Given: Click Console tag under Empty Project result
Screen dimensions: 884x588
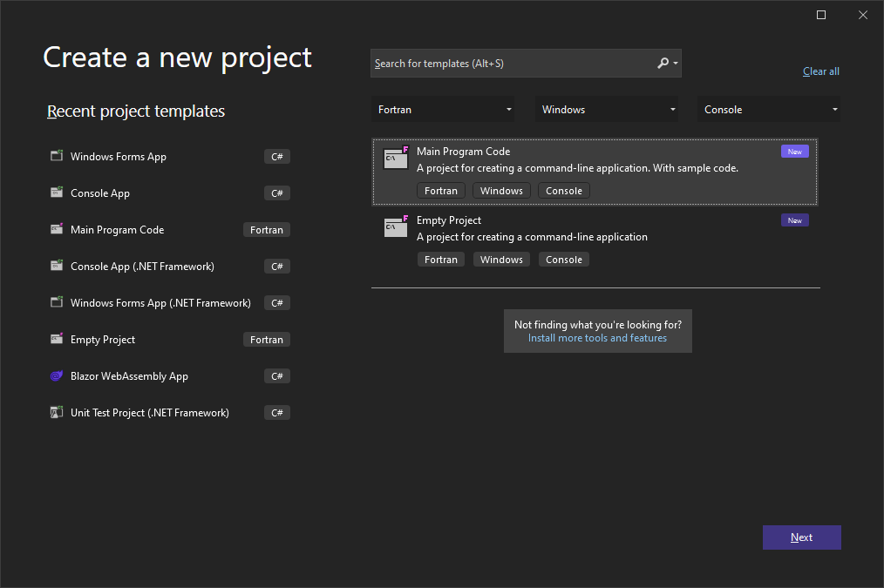Looking at the screenshot, I should pyautogui.click(x=564, y=259).
